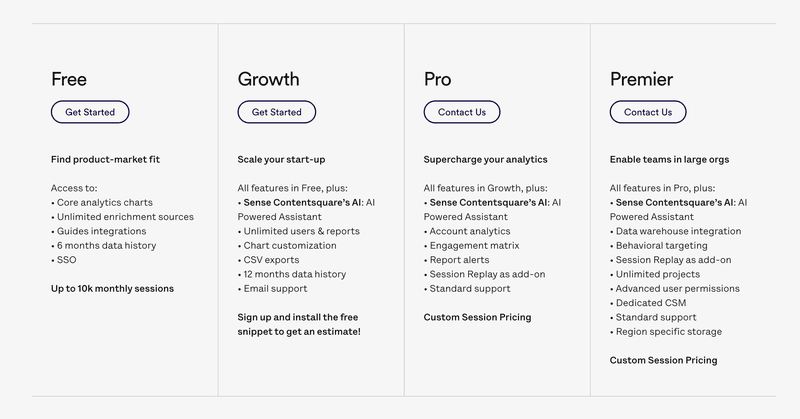Click 'Scale your start-up' tagline

click(x=281, y=159)
